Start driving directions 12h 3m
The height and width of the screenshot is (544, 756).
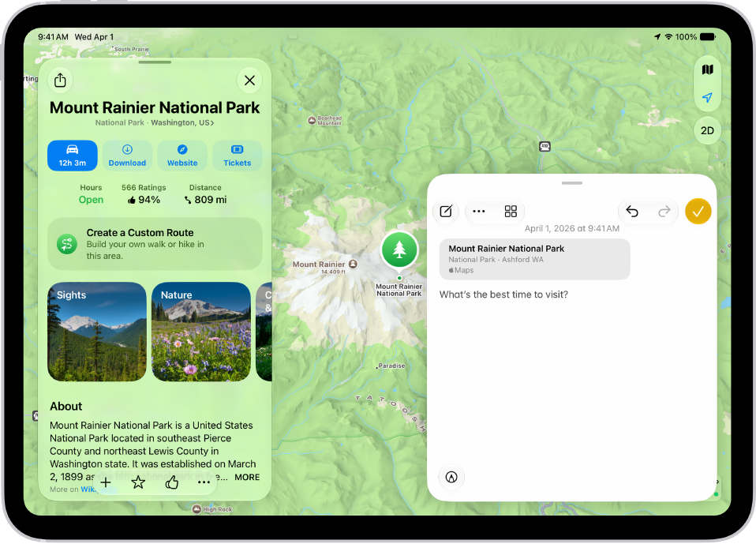[73, 156]
